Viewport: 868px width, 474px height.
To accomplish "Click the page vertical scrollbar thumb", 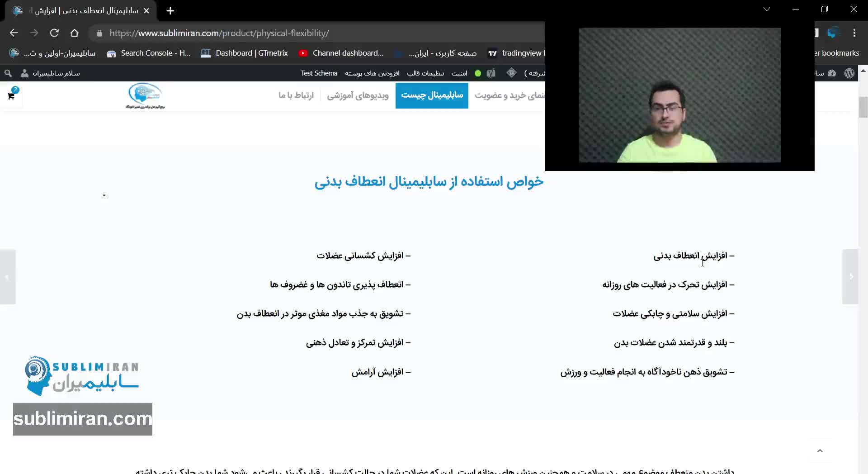I will coord(863,107).
